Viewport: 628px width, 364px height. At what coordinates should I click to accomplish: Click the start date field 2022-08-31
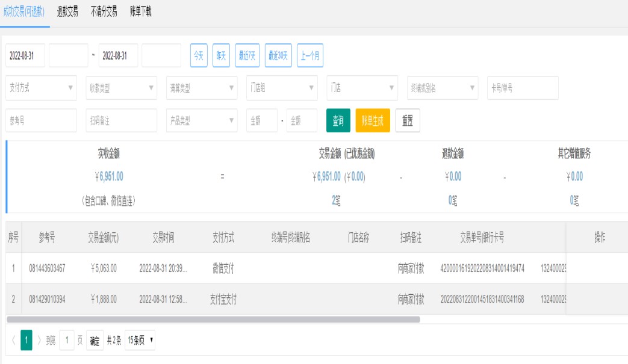click(x=26, y=55)
